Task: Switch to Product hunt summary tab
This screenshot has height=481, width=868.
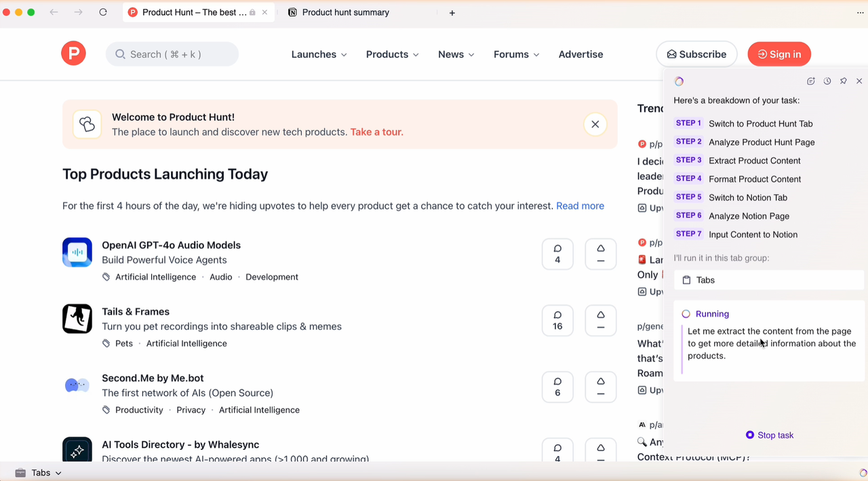Action: (x=346, y=12)
